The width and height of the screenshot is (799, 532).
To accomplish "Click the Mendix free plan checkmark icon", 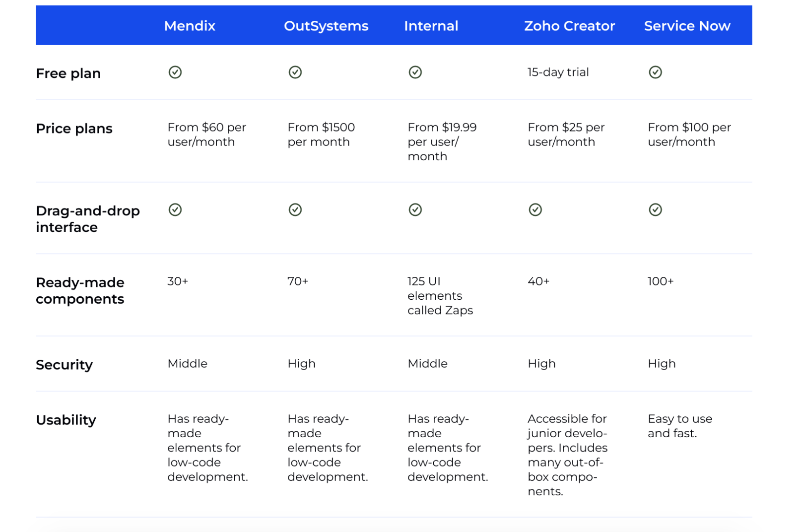I will point(175,72).
